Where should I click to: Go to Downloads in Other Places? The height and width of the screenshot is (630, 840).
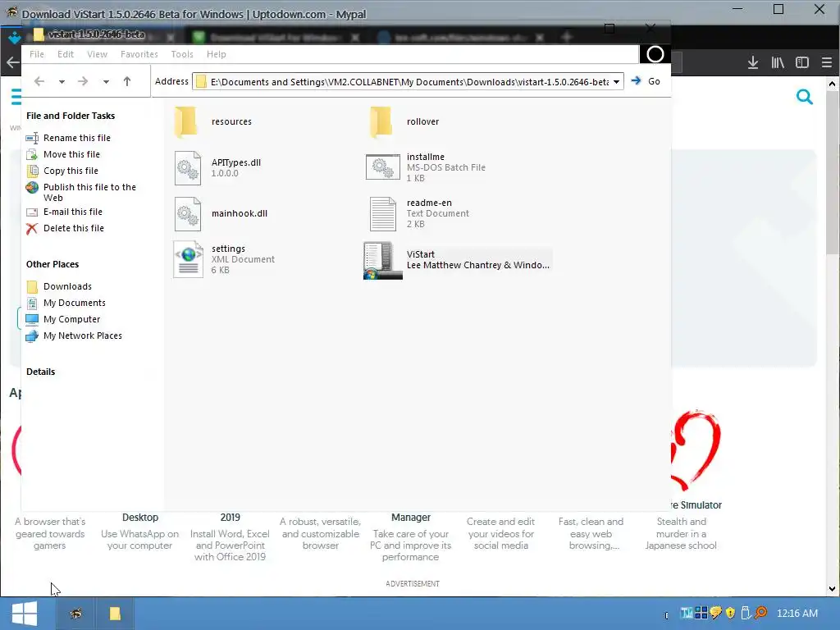click(x=67, y=286)
